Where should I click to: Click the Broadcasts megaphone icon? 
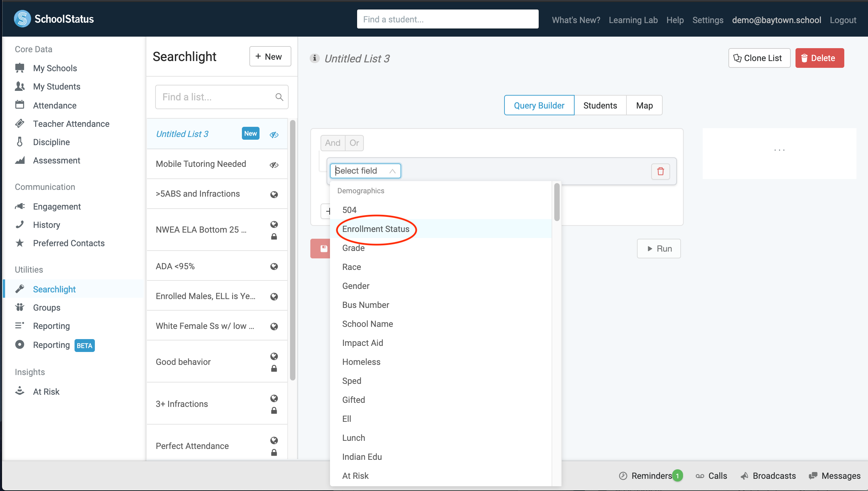tap(744, 476)
